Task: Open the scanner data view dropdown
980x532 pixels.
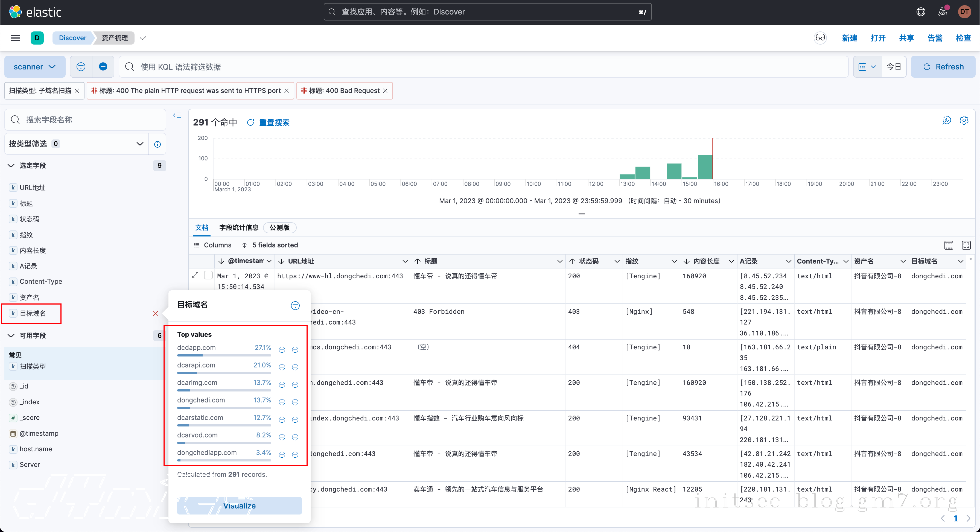Action: [x=35, y=66]
